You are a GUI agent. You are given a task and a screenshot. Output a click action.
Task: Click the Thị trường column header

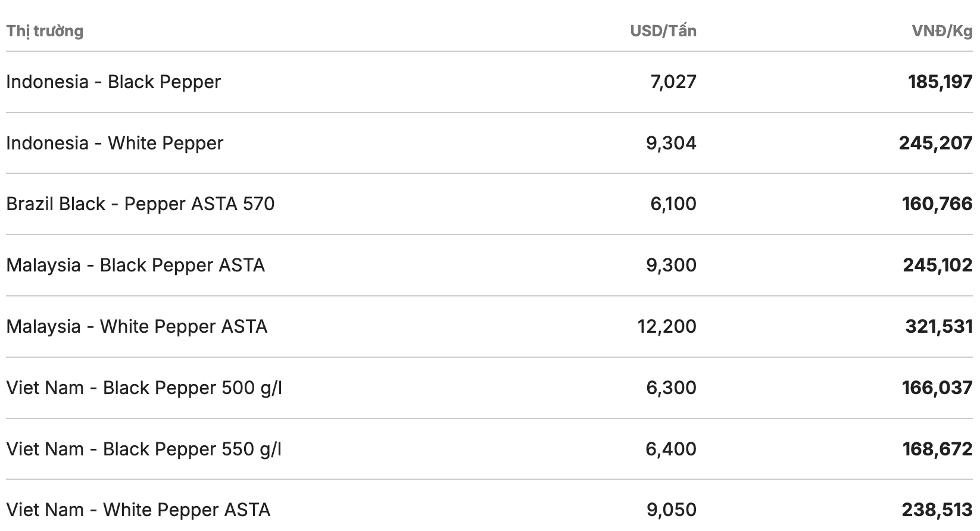point(45,31)
